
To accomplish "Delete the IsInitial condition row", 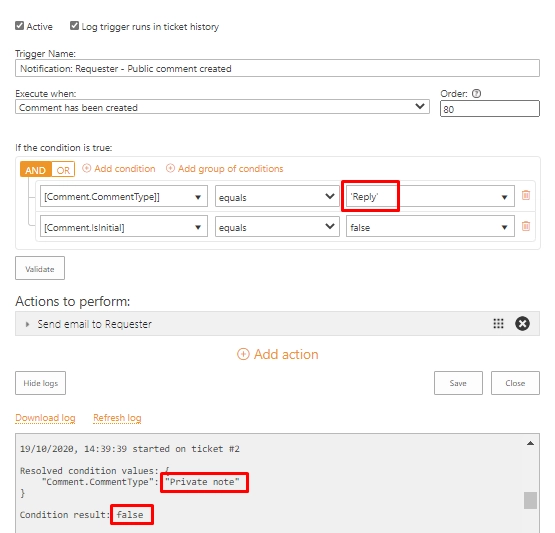I will point(526,226).
